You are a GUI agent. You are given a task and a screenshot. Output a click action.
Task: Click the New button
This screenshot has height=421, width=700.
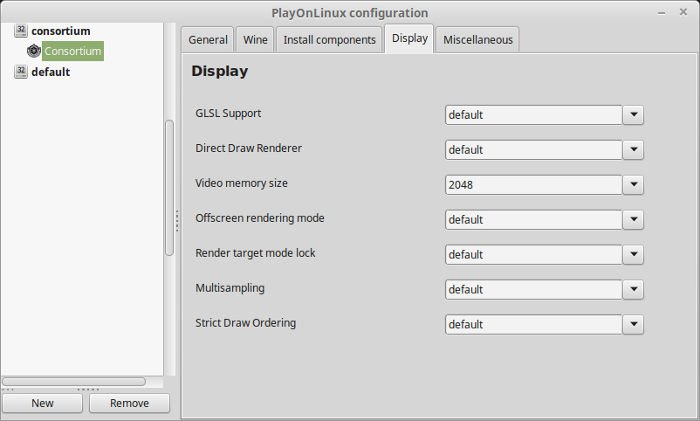pos(42,403)
